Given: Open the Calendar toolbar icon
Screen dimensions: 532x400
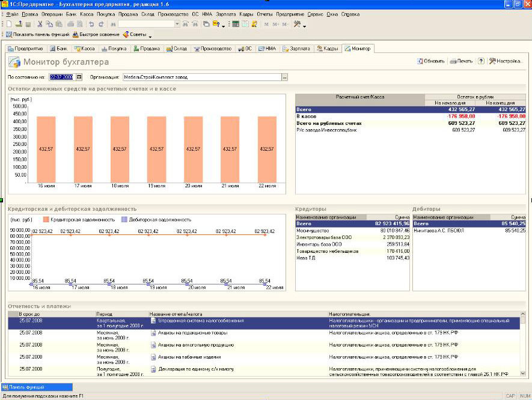Looking at the screenshot, I should (x=245, y=24).
